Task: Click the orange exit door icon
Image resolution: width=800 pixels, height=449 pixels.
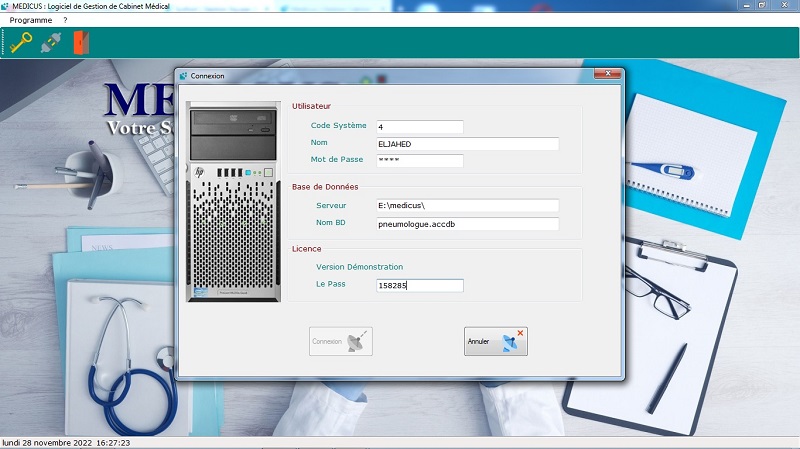Action: tap(81, 42)
